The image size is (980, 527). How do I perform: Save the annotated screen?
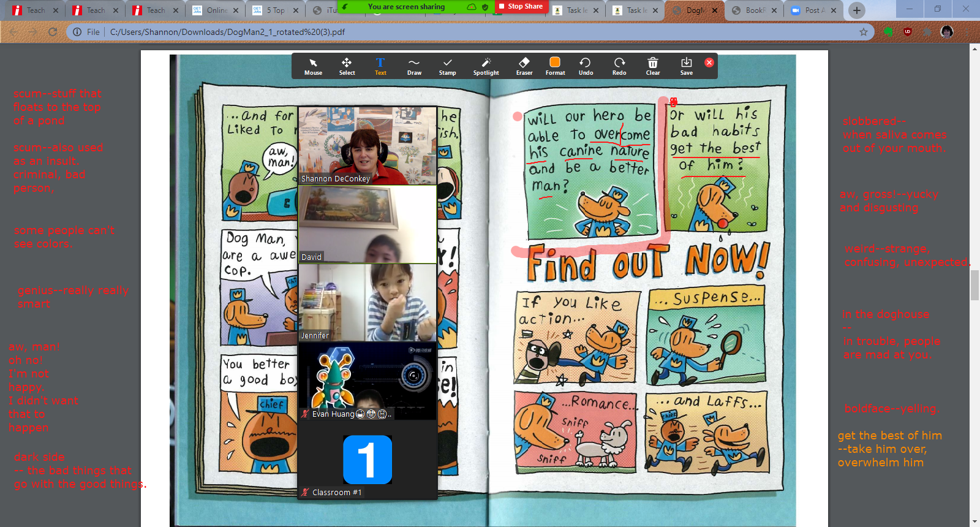click(x=687, y=66)
